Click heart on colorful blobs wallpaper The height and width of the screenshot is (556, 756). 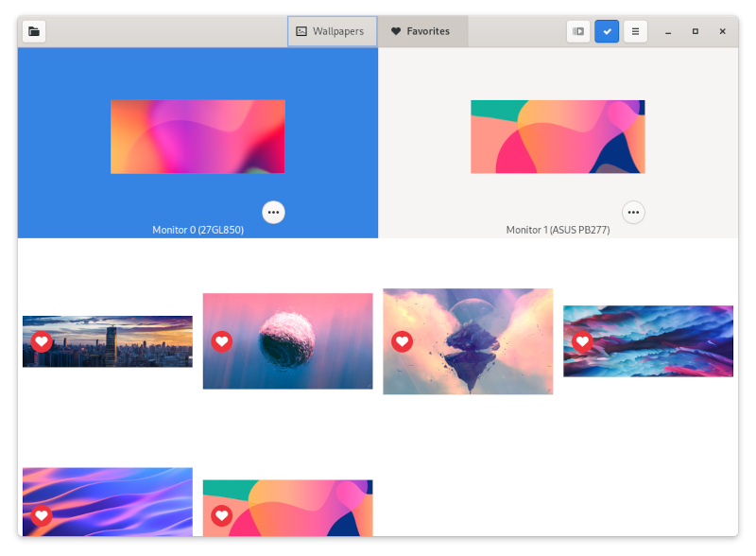222,515
